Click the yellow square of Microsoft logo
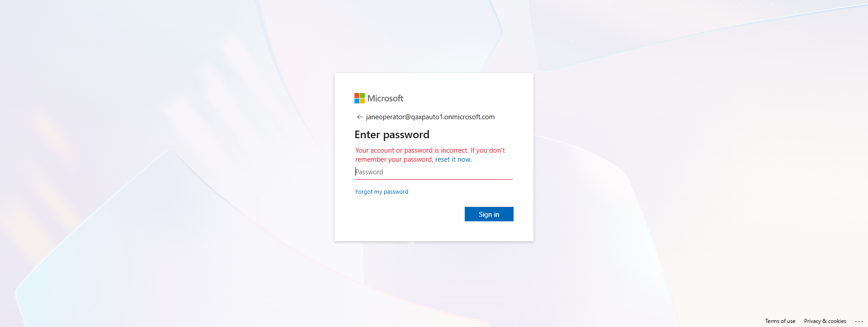This screenshot has width=868, height=327. (362, 101)
